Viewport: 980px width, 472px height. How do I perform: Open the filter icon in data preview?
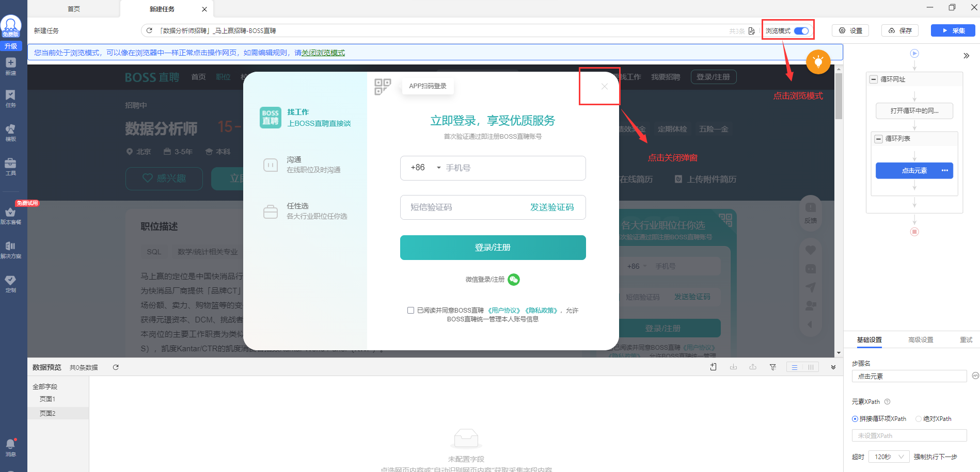tap(772, 367)
